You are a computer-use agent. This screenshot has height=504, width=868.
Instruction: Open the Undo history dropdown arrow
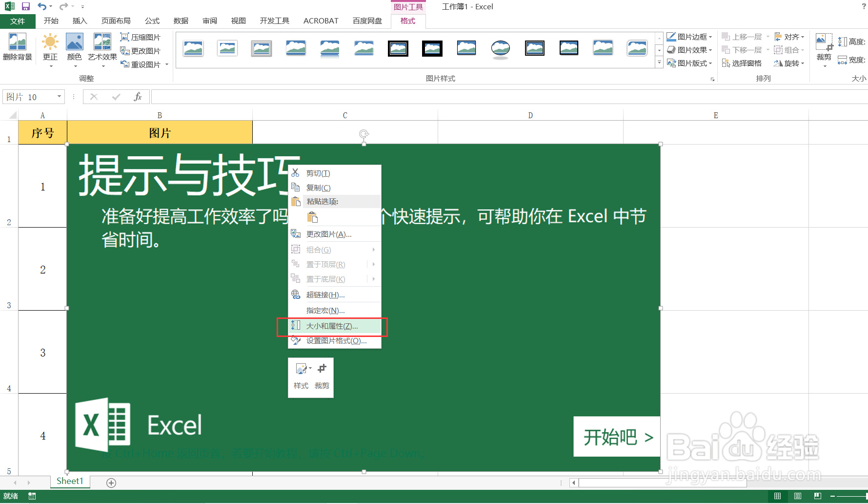51,6
